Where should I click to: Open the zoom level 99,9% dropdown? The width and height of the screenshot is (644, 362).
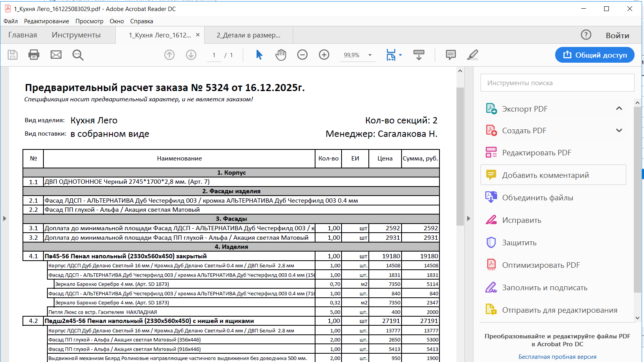click(370, 55)
